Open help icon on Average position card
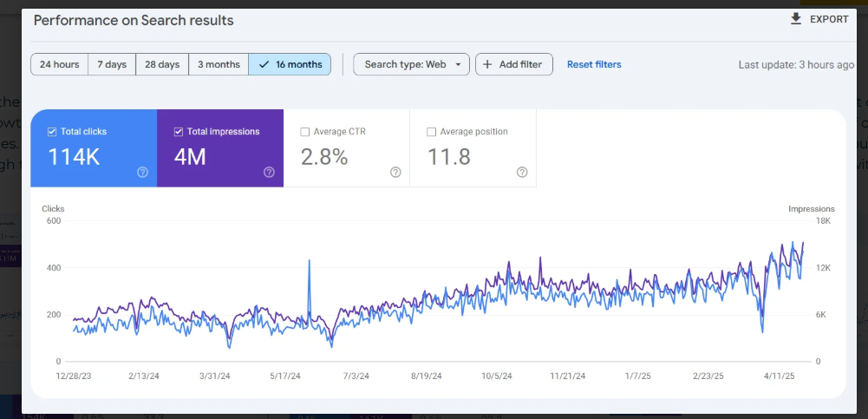Screen dimensions: 868x419 click(522, 172)
